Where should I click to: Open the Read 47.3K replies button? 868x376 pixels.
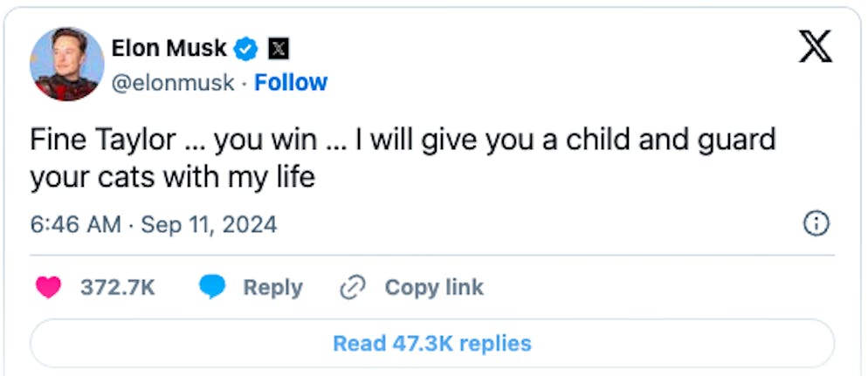point(431,343)
